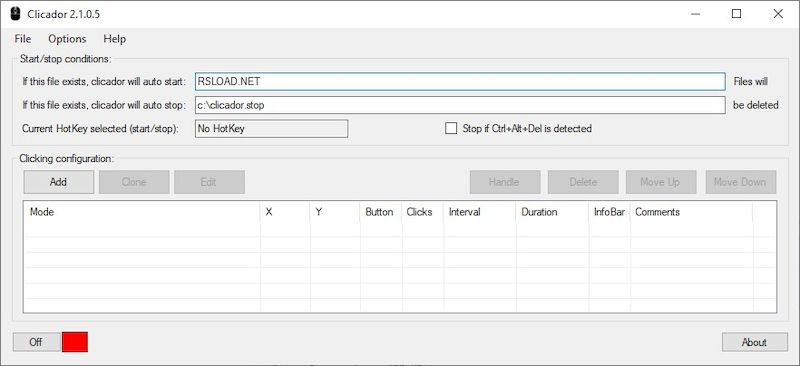Image resolution: width=800 pixels, height=366 pixels.
Task: Click the Handle button
Action: (505, 182)
